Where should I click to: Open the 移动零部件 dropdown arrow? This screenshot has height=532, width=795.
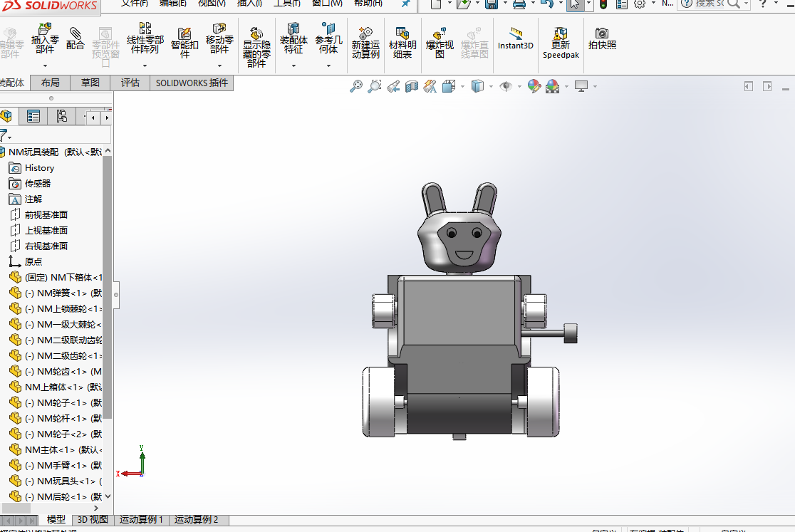[x=219, y=66]
